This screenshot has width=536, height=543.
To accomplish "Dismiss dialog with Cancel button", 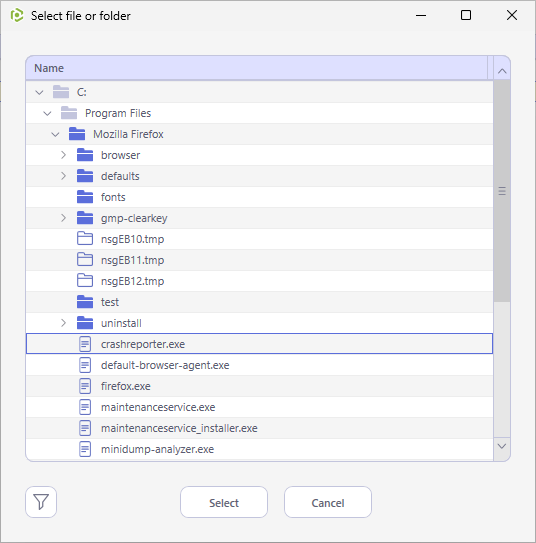I will tap(328, 502).
